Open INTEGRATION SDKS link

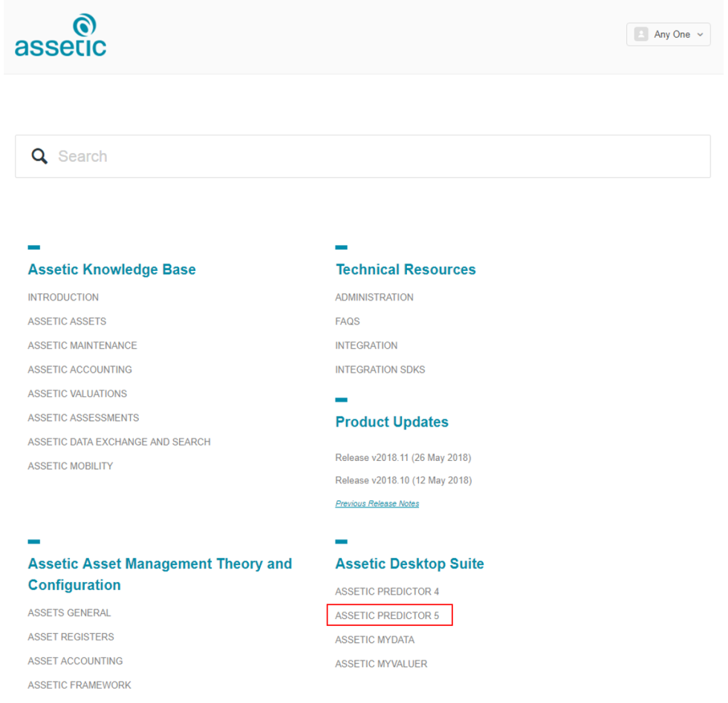coord(380,370)
